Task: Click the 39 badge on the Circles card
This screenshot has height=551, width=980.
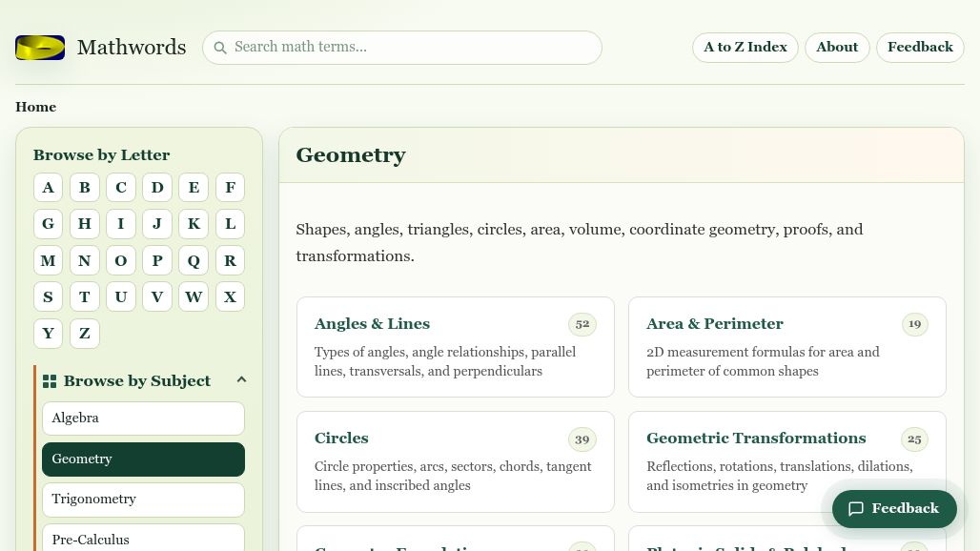Action: click(582, 439)
